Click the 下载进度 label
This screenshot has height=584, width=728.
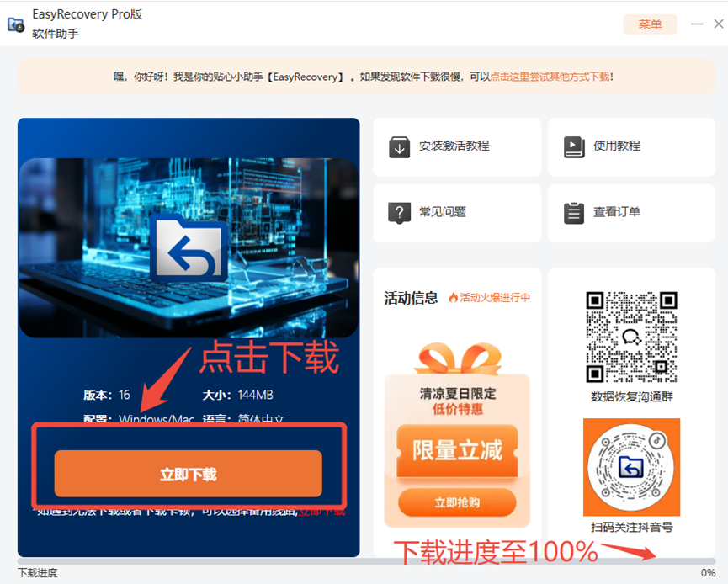click(38, 573)
